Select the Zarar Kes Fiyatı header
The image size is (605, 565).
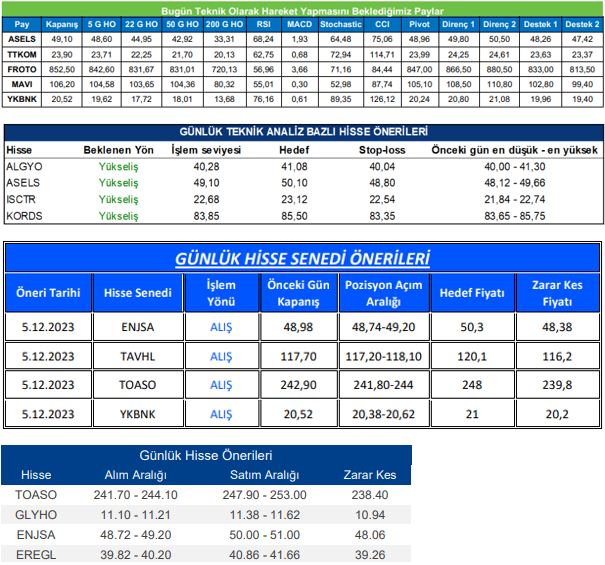click(x=557, y=293)
